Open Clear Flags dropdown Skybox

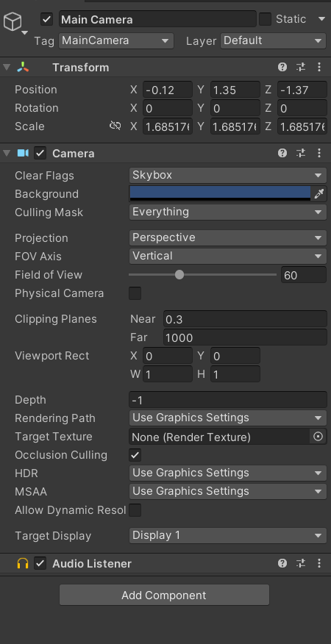pos(228,176)
